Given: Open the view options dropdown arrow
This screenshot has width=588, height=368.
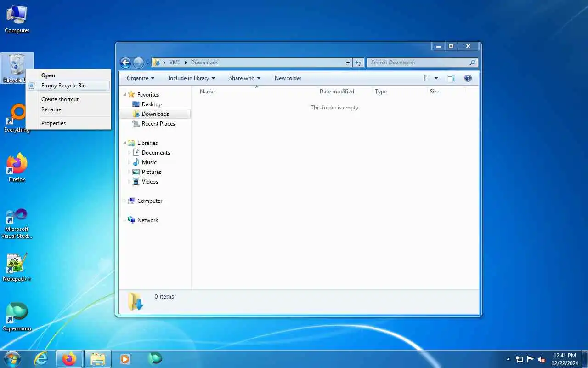Looking at the screenshot, I should click(436, 78).
